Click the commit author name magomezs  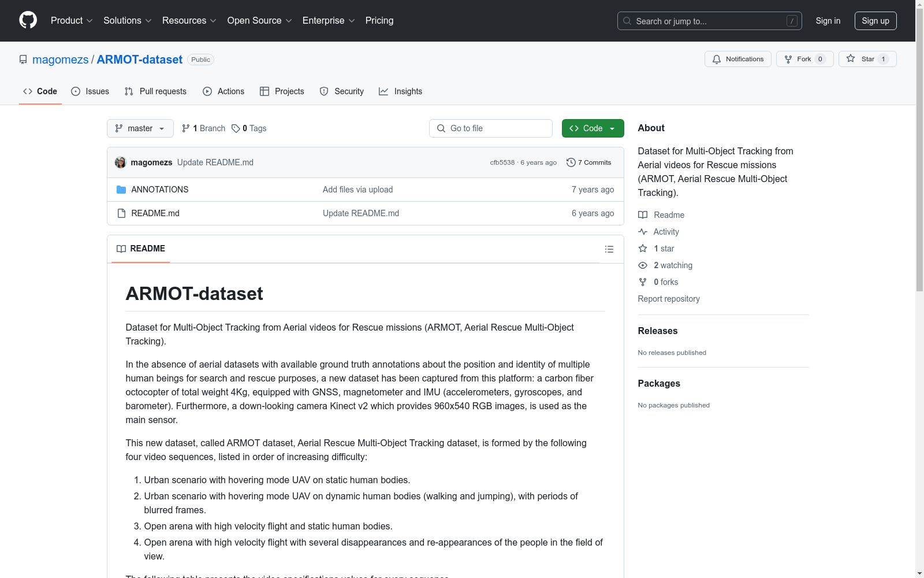coord(151,162)
